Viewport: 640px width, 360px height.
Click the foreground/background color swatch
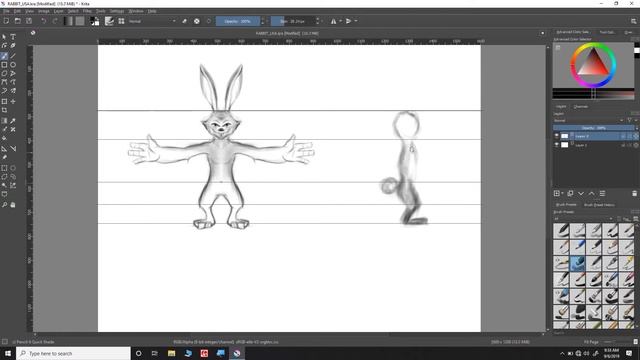pos(95,21)
